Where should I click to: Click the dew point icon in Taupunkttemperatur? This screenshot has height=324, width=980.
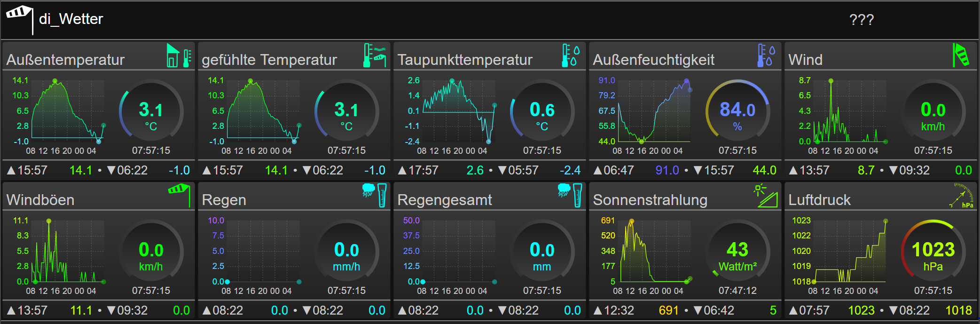[571, 55]
